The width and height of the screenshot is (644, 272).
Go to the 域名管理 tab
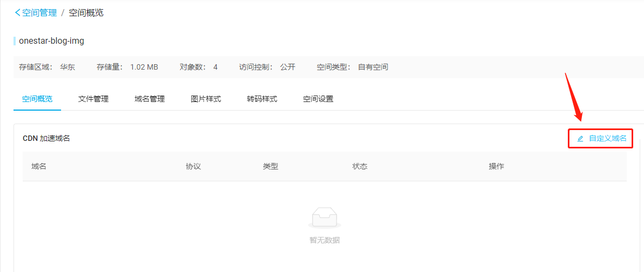point(150,99)
